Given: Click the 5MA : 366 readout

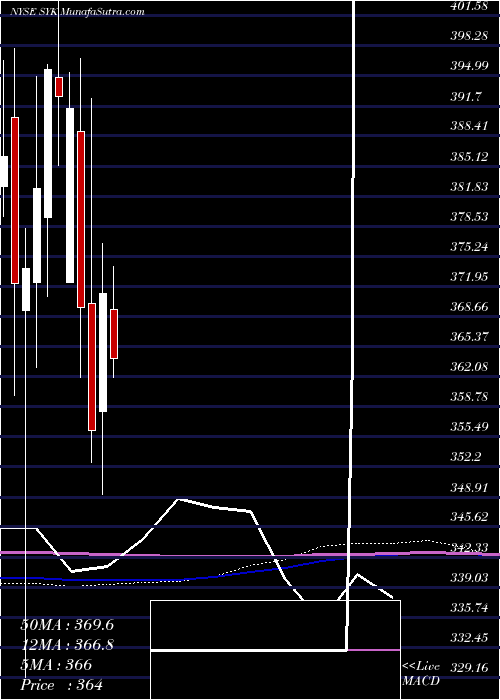Looking at the screenshot, I should [56, 665].
